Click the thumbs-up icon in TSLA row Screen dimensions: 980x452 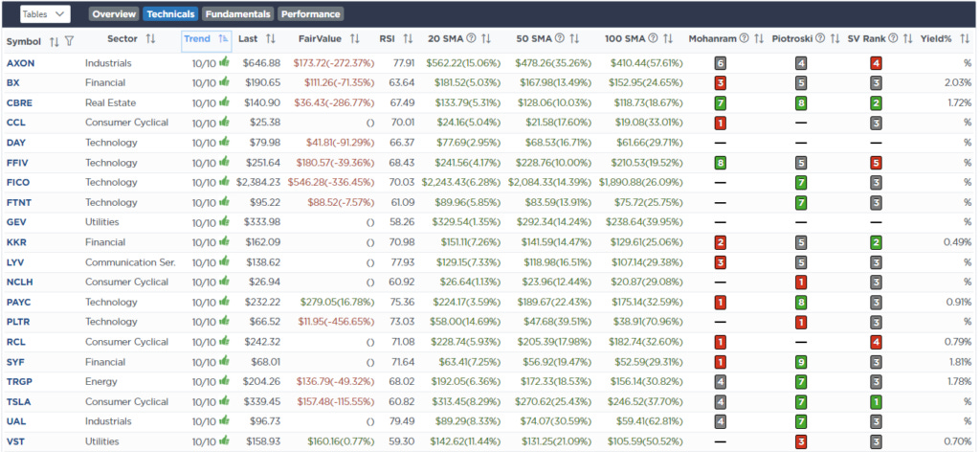pyautogui.click(x=224, y=400)
